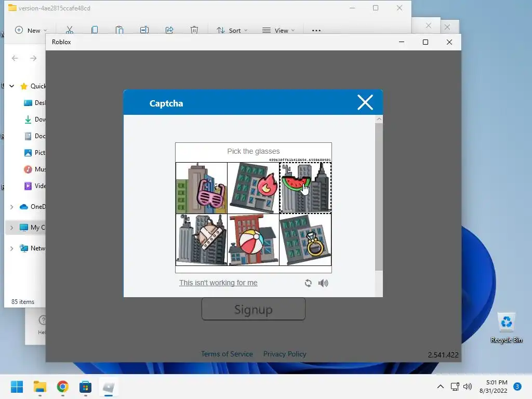Open This isn't working for me link
This screenshot has width=532, height=399.
click(218, 283)
